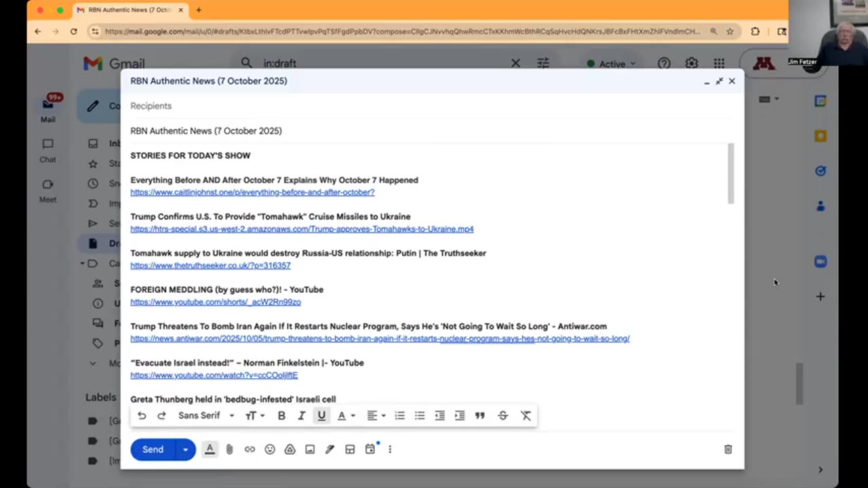Send the RBN Authentic News email
The width and height of the screenshot is (868, 488).
tap(153, 449)
